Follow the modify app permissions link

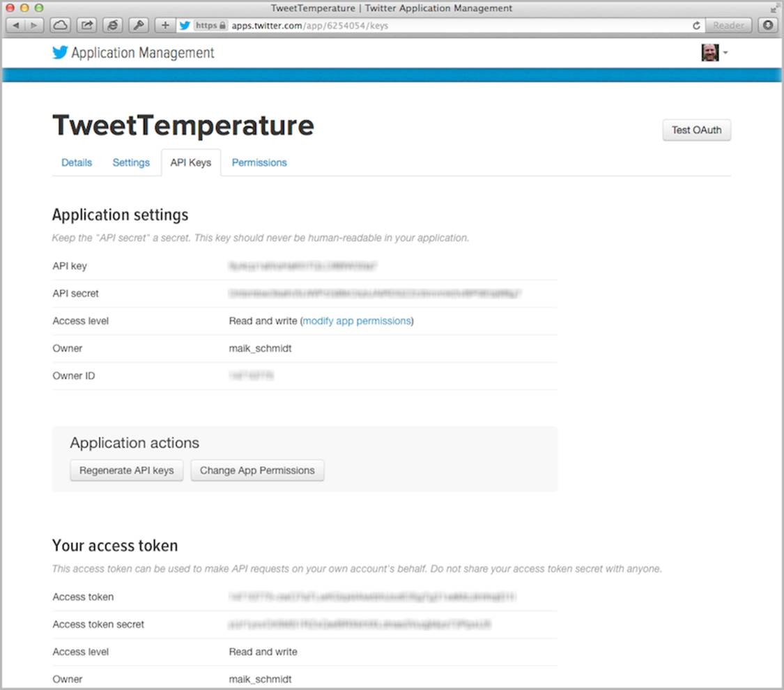357,321
